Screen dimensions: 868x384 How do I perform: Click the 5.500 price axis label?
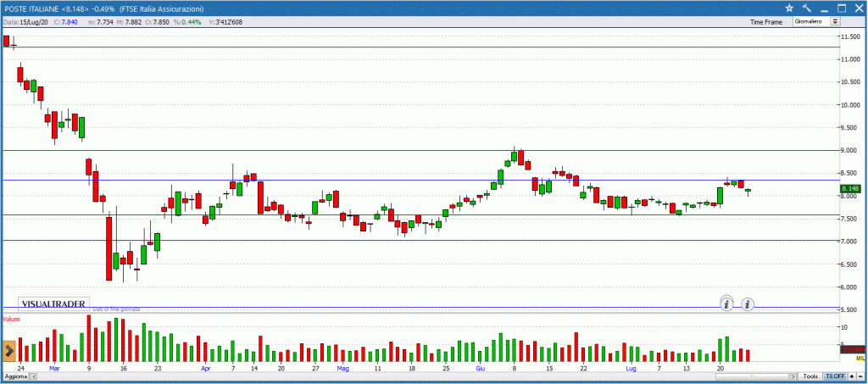[850, 310]
